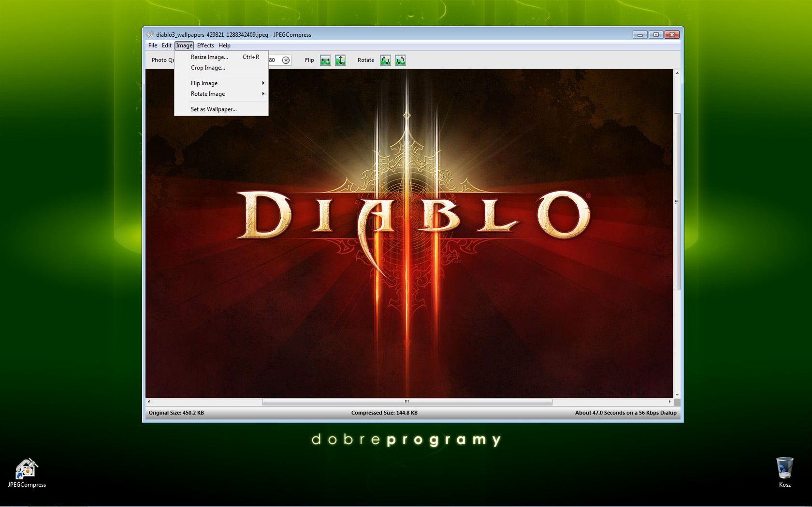
Task: Expand the Rotate Image submenu
Action: (x=221, y=94)
